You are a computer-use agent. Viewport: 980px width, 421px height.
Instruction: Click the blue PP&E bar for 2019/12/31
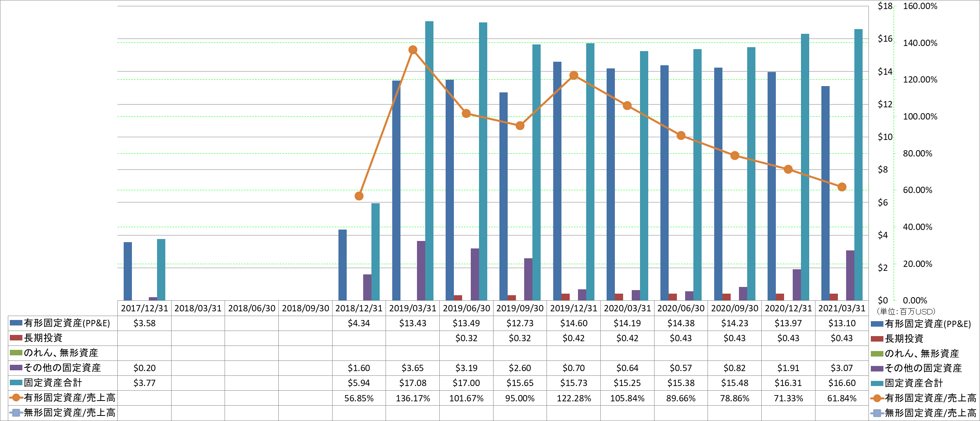coord(557,181)
